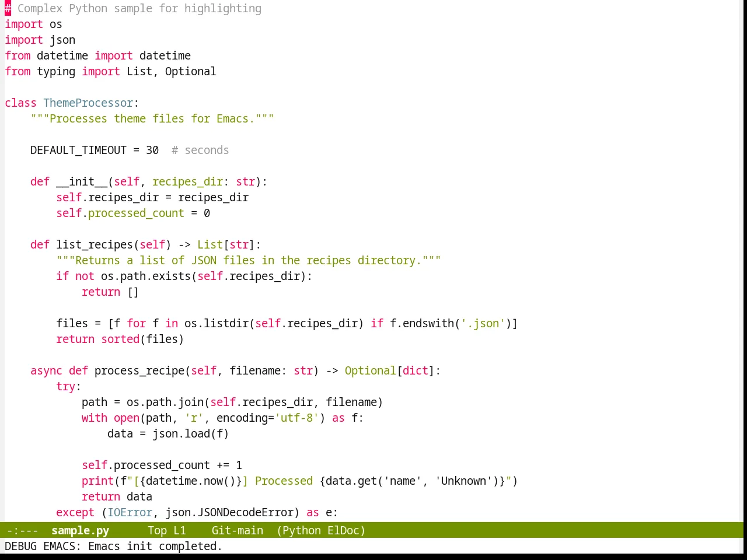Click the 'print' function call
Screen dimensions: 747x560
(97, 481)
